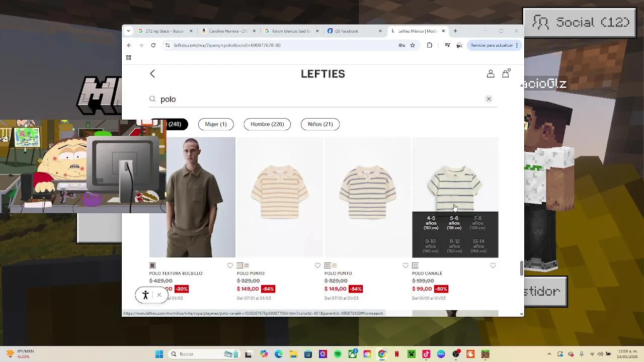Open the tab search dropdown arrow
This screenshot has height=362, width=644.
[128, 31]
